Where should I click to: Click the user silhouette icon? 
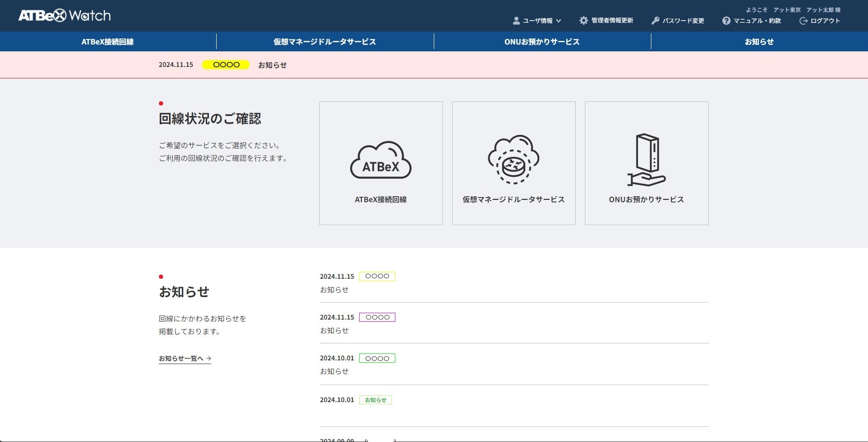pyautogui.click(x=516, y=21)
